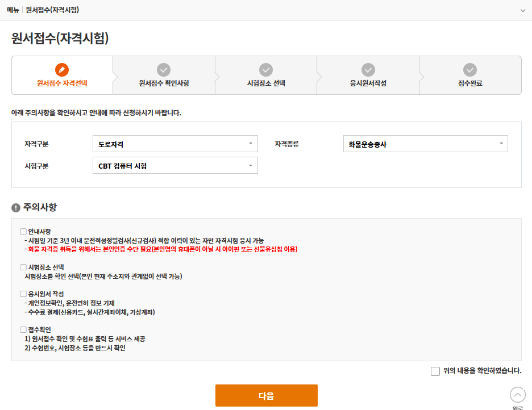The width and height of the screenshot is (532, 410).
Task: Click the 자격종류 field label
Action: 286,144
